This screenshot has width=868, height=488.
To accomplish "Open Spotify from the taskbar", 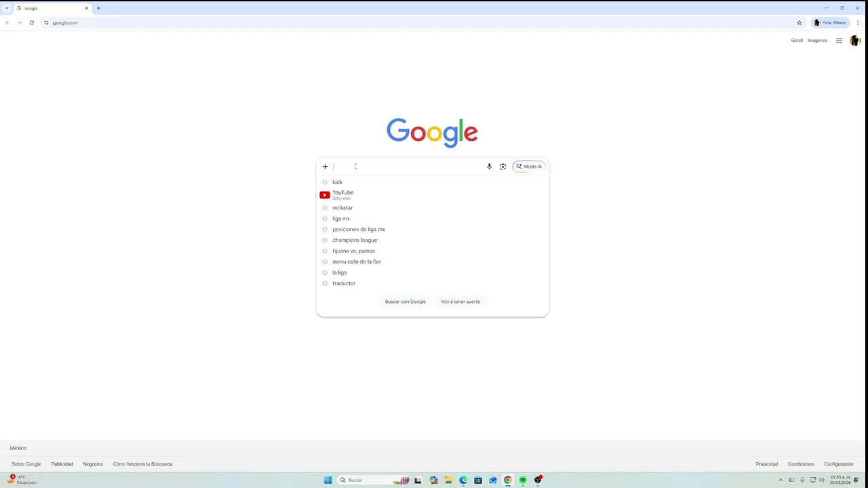I will (523, 480).
